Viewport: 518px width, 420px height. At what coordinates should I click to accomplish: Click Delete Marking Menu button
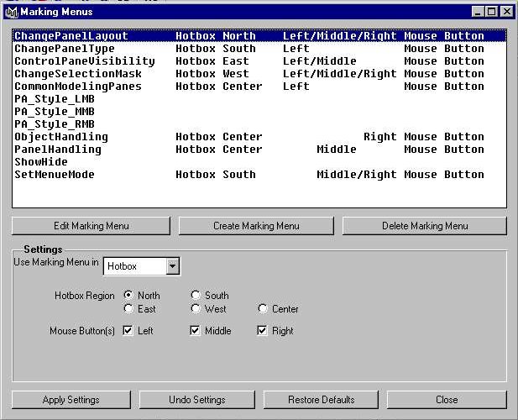tap(425, 226)
